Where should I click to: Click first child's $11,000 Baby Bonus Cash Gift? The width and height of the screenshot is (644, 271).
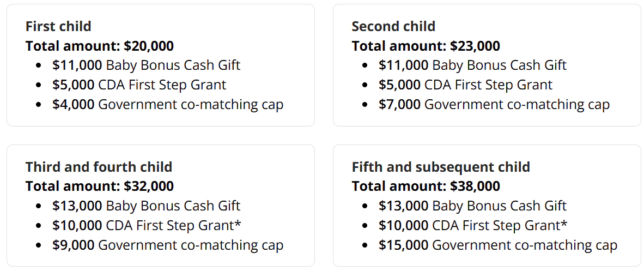click(146, 65)
